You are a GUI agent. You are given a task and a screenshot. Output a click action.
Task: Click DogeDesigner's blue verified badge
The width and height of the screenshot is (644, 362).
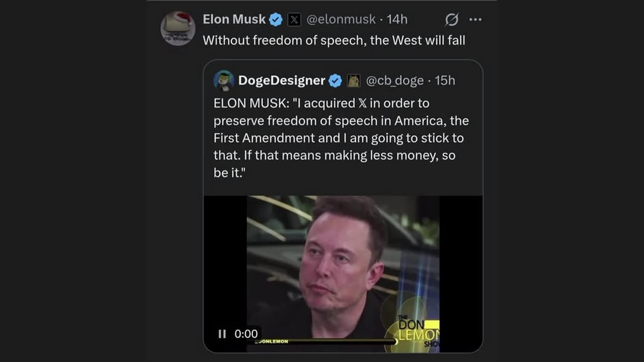[x=335, y=80]
